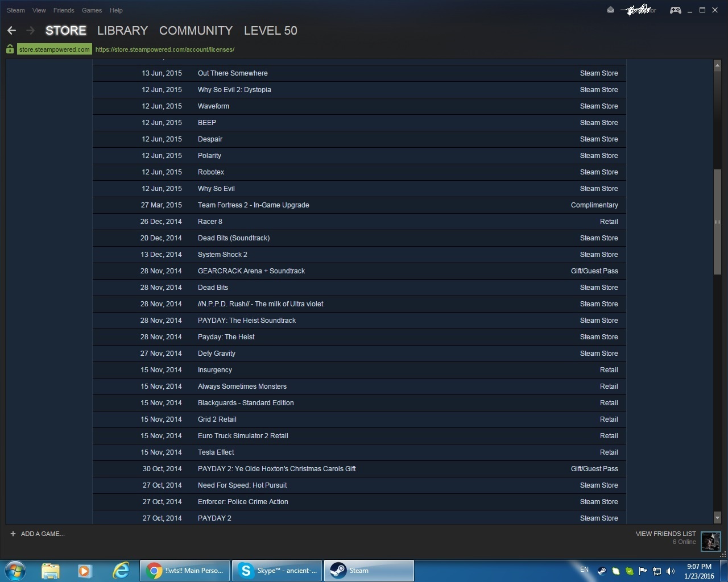728x582 pixels.
Task: Click 'Dead Bits (Soundtrack)' entry
Action: 359,238
